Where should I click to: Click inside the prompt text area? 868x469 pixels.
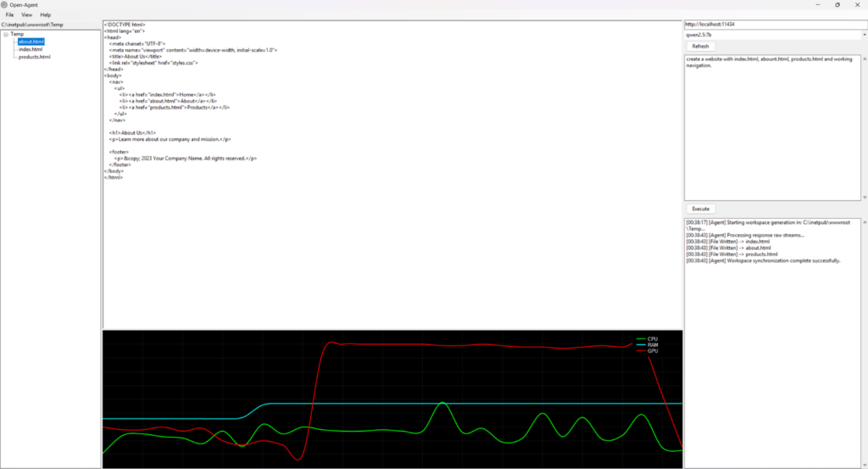pos(772,127)
